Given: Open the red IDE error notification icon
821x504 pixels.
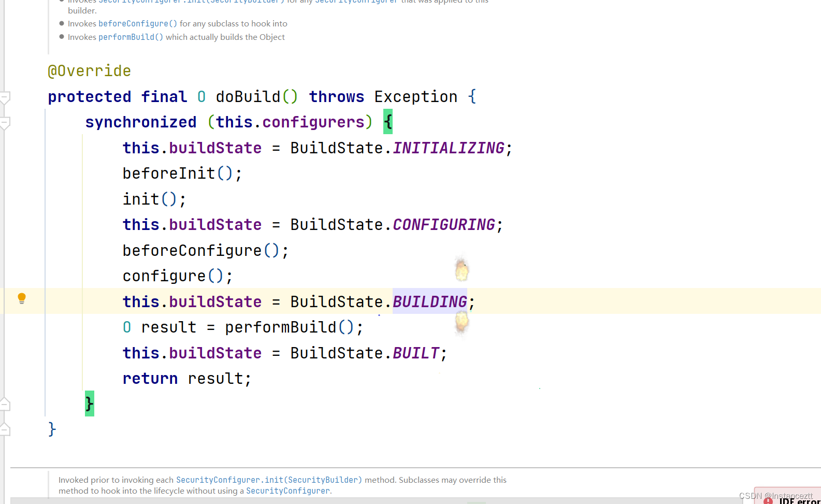Looking at the screenshot, I should coord(768,500).
